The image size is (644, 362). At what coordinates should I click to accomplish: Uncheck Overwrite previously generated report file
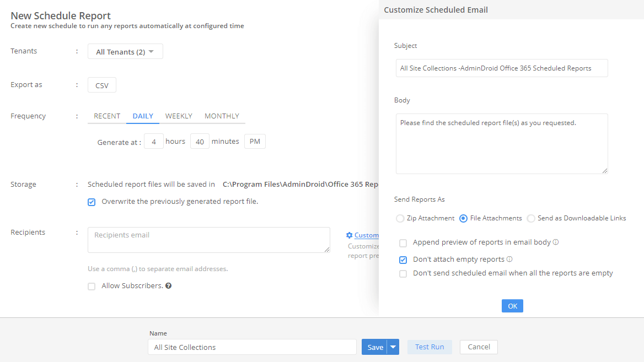(92, 202)
